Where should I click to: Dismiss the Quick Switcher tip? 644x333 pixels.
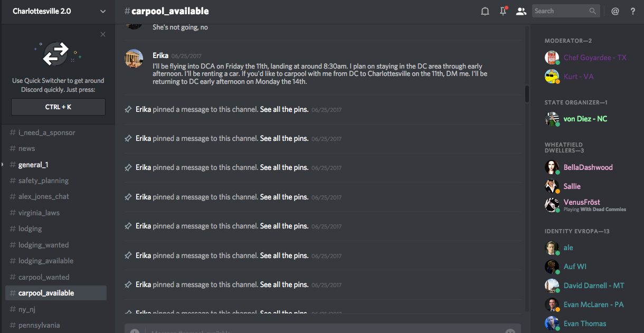point(103,34)
